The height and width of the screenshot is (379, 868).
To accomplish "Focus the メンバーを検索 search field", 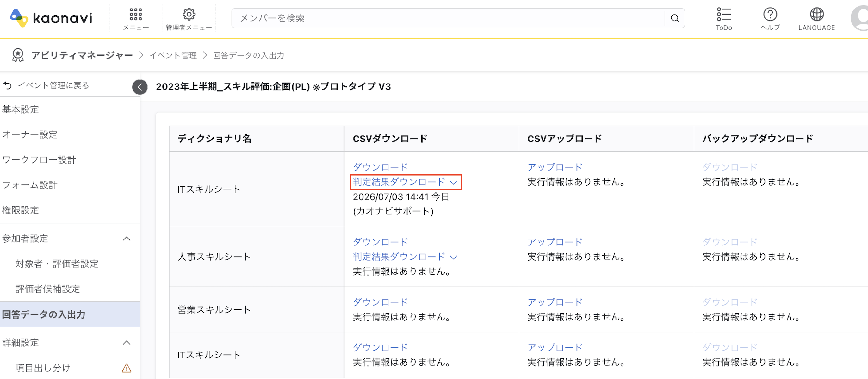I will tap(448, 18).
